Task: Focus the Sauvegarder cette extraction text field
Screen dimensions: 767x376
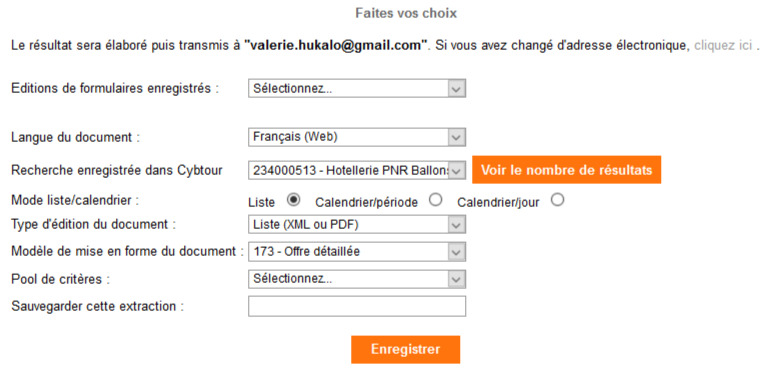Action: pos(357,306)
